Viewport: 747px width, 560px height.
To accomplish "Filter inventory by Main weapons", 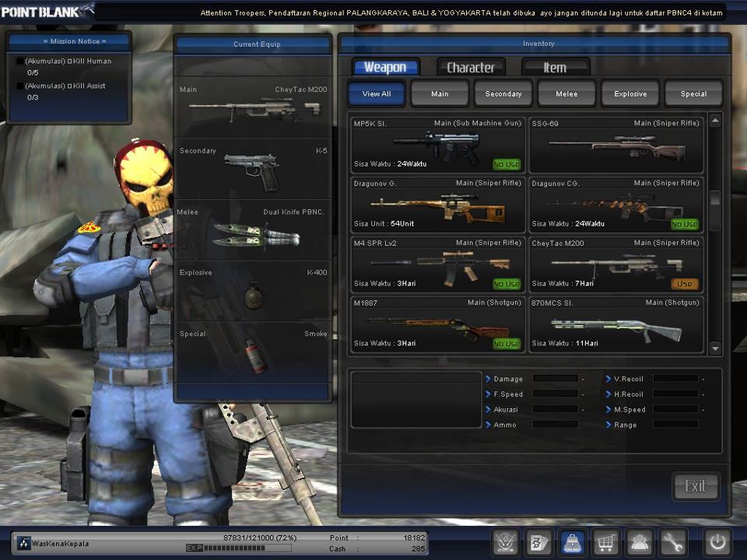I will click(x=440, y=93).
